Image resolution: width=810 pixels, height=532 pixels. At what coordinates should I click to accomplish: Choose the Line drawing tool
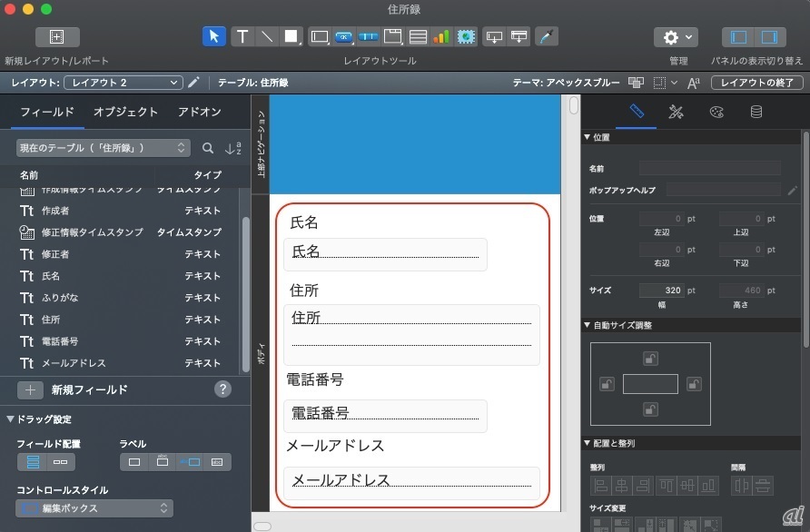tap(267, 36)
